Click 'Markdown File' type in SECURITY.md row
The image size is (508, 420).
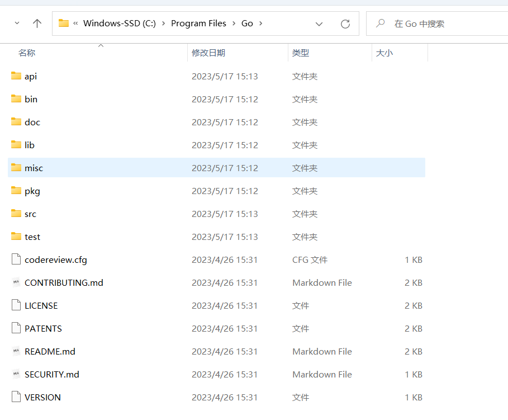coord(322,375)
